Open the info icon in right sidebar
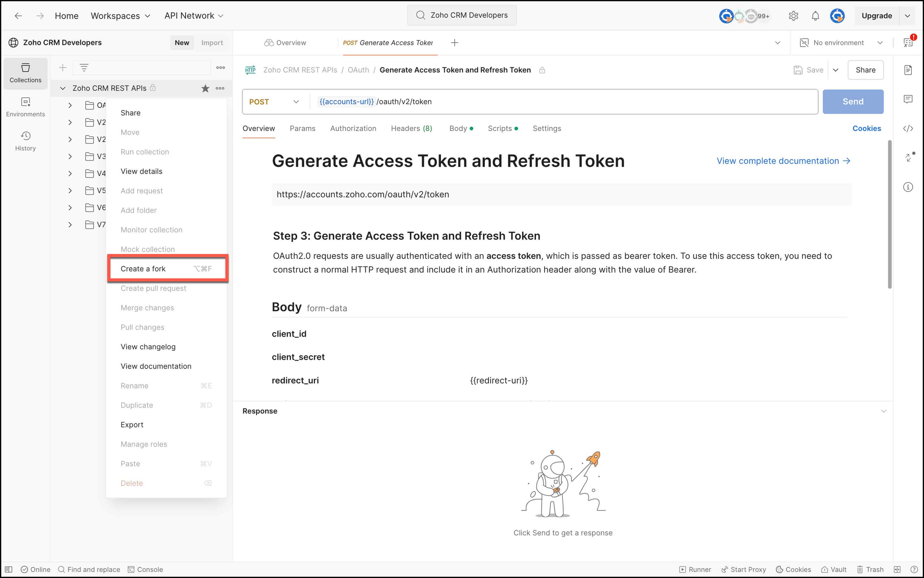The height and width of the screenshot is (578, 924). (x=908, y=187)
